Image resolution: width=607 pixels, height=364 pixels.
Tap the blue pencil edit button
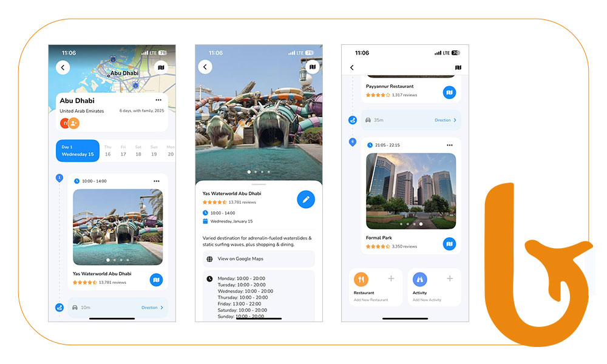point(306,199)
